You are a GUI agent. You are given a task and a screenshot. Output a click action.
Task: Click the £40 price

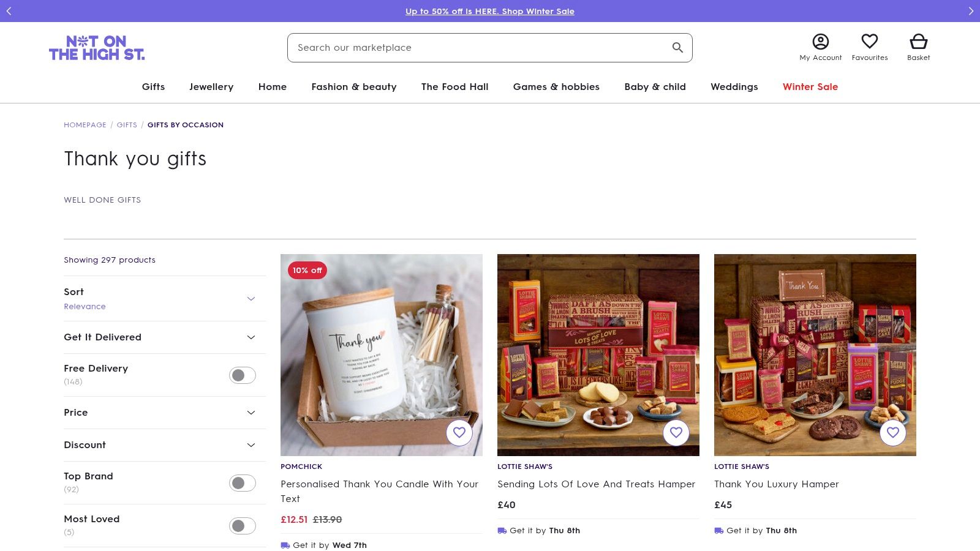(x=507, y=505)
